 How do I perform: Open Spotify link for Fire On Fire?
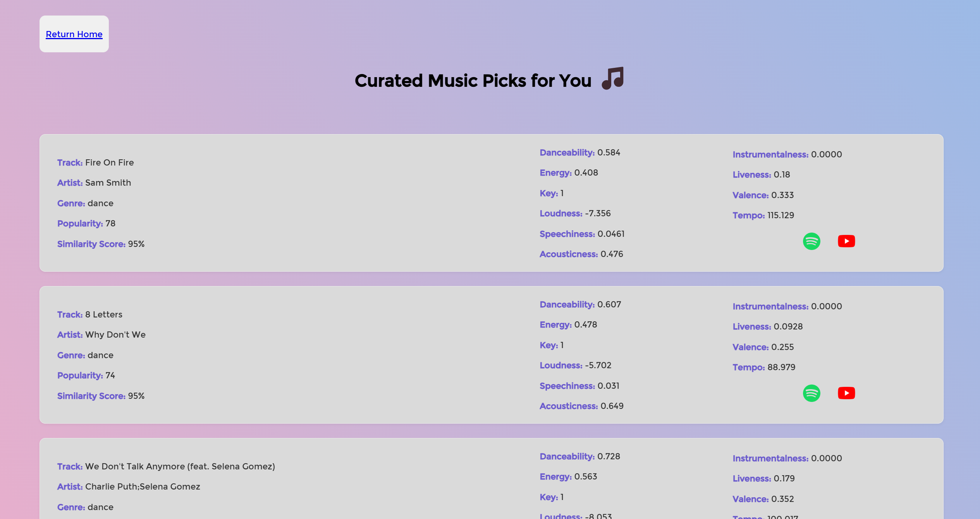point(812,241)
